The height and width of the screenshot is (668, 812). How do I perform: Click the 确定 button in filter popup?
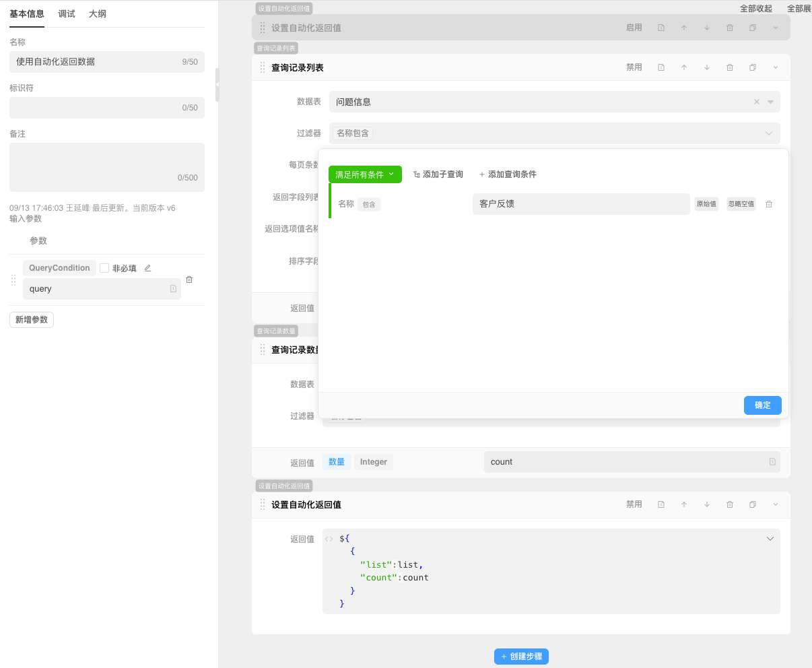coord(762,405)
